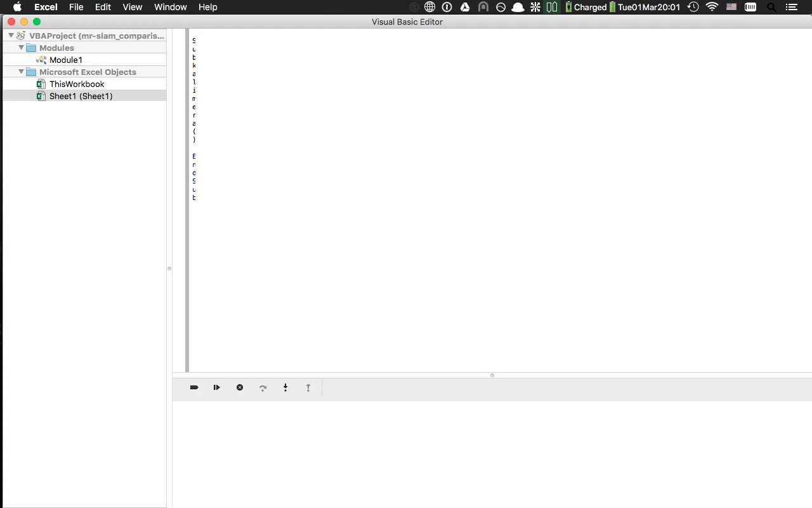Image resolution: width=812 pixels, height=508 pixels.
Task: Click the Modules folder icon
Action: [x=31, y=48]
